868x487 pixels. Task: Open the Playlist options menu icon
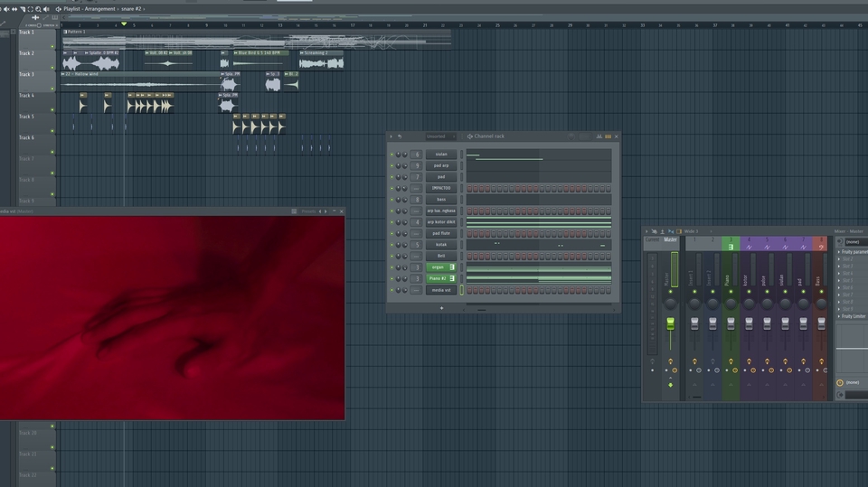59,9
